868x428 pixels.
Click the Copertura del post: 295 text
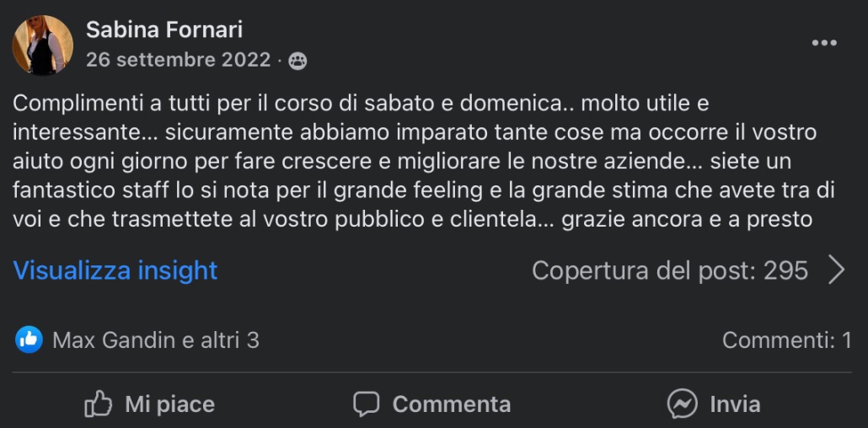(x=670, y=270)
